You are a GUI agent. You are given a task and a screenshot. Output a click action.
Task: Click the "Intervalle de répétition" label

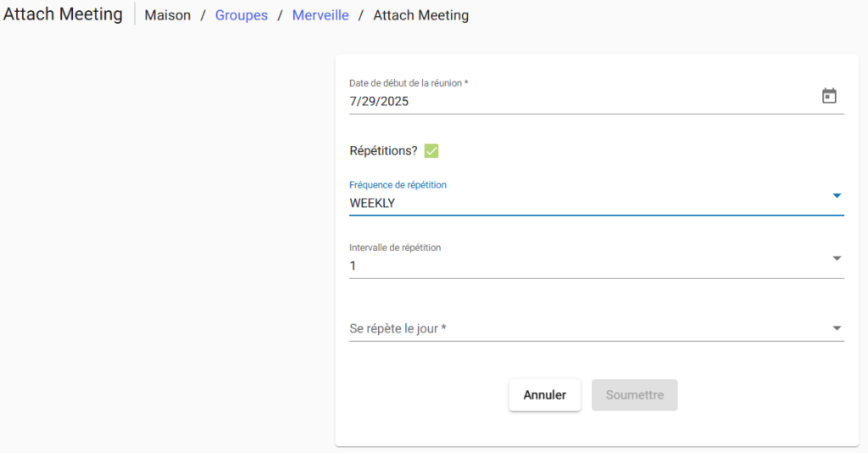[395, 248]
